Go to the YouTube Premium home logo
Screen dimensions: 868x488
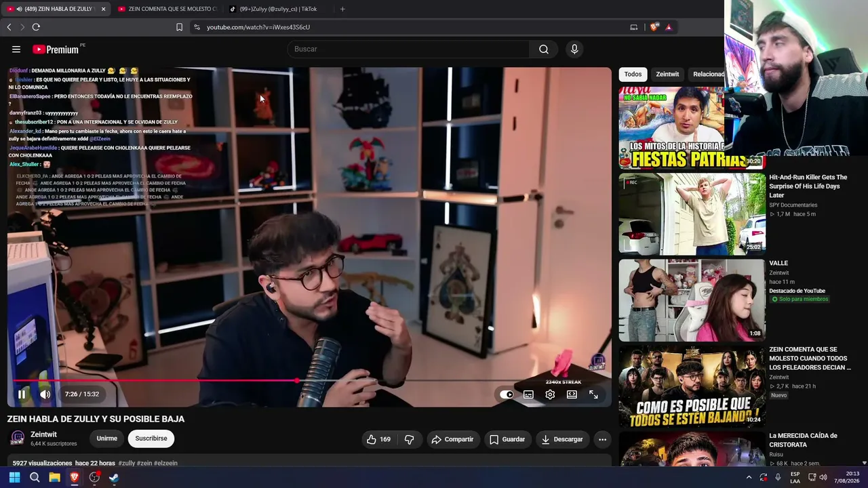pyautogui.click(x=57, y=49)
